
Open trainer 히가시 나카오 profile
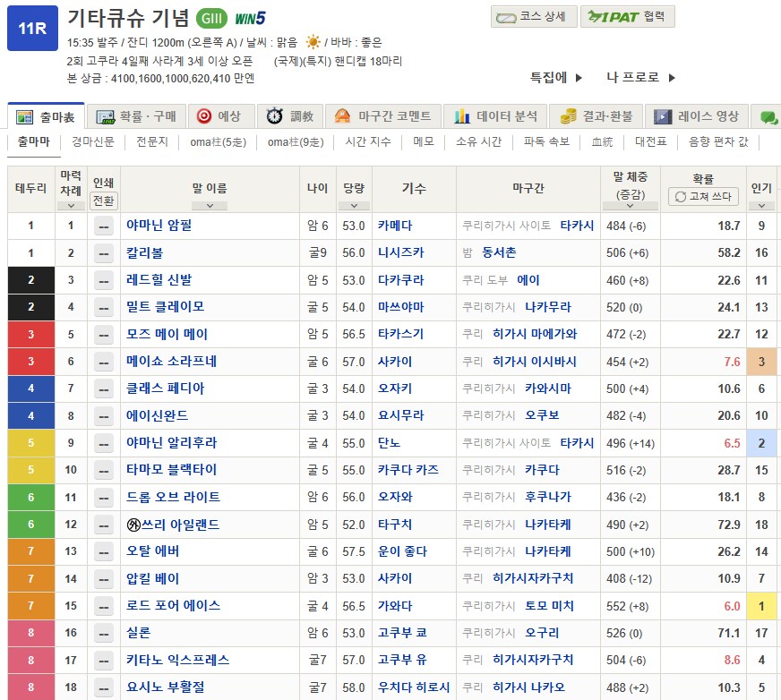(529, 687)
